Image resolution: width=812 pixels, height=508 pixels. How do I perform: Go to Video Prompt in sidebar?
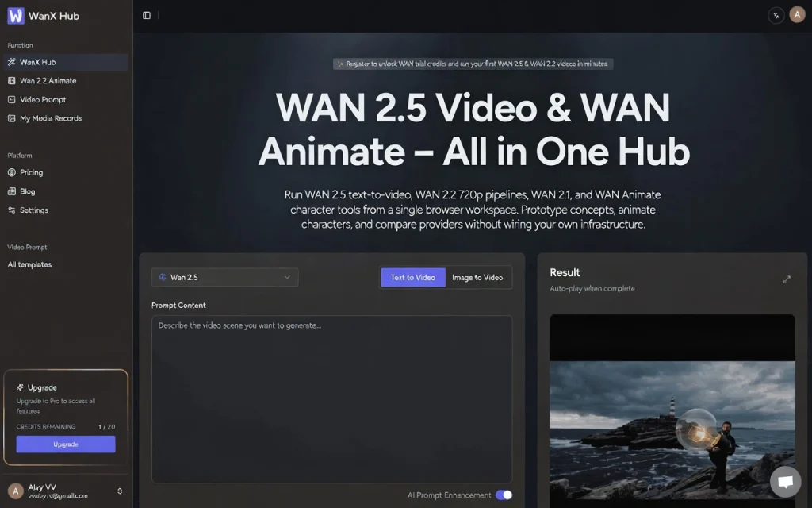43,100
